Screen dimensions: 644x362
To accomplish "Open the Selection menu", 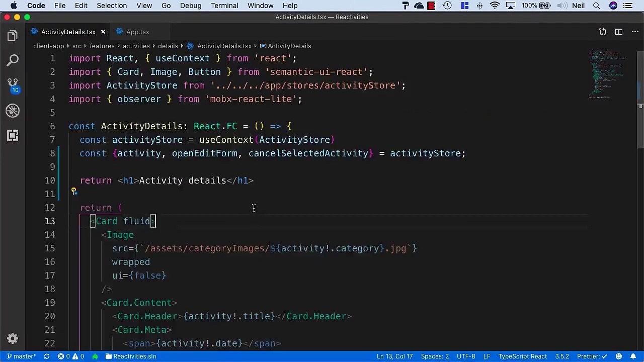I will pos(112,6).
